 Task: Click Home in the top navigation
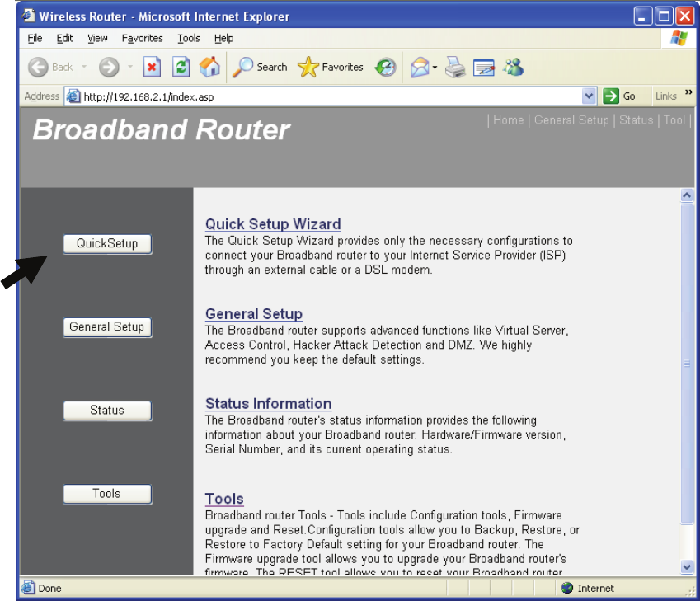pos(508,120)
